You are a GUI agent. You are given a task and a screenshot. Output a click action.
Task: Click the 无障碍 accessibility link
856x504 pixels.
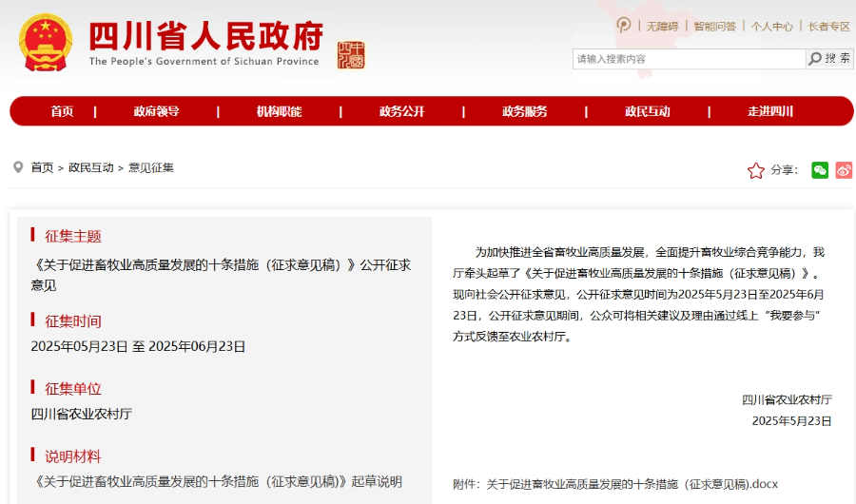click(x=662, y=27)
